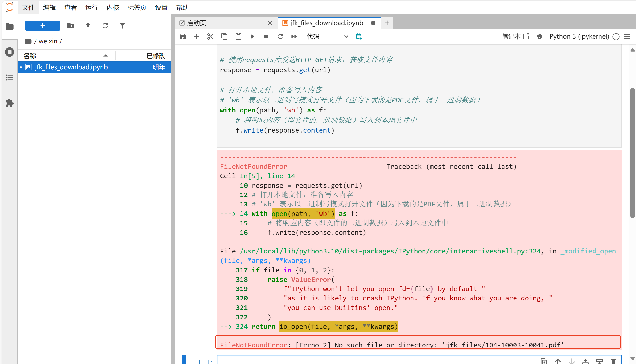The height and width of the screenshot is (364, 636).
Task: Click the upload files icon
Action: [x=88, y=25]
